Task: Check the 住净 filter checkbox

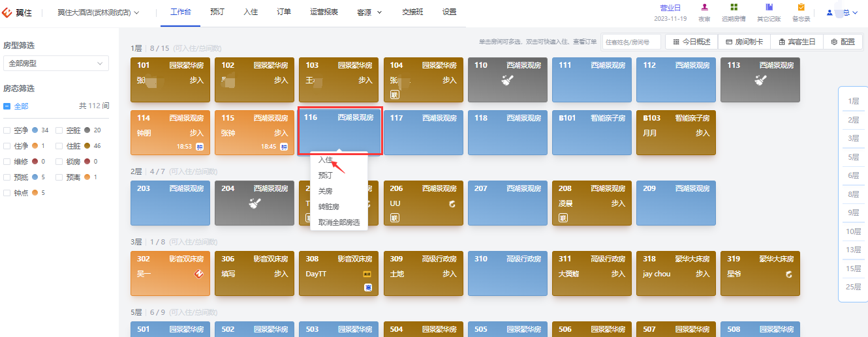Action: pos(7,146)
